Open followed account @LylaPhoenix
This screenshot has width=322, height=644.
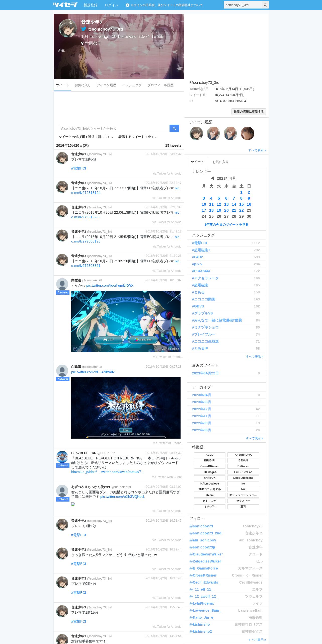[202, 603]
